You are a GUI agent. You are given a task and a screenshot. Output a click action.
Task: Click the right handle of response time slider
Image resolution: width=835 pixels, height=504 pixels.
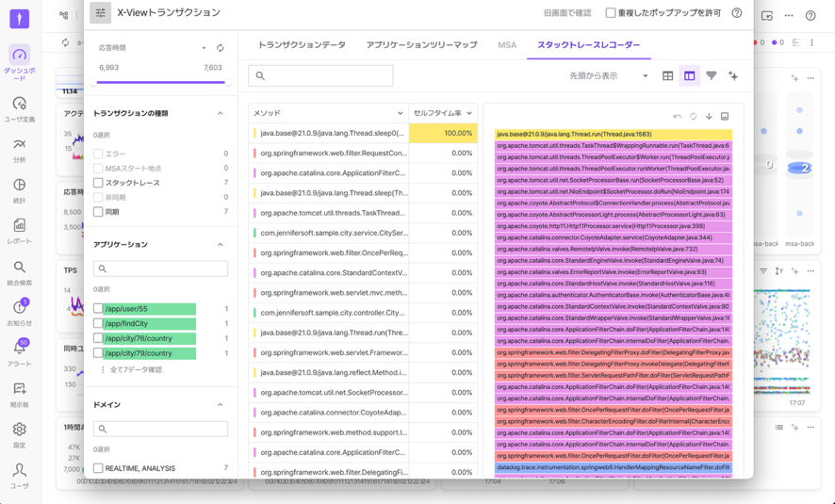(227, 82)
